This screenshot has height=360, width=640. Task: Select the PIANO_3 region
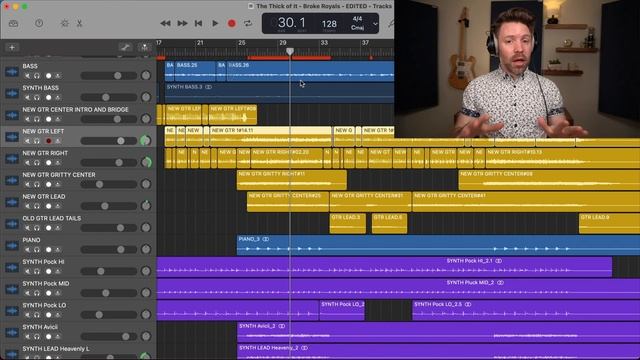[438, 245]
